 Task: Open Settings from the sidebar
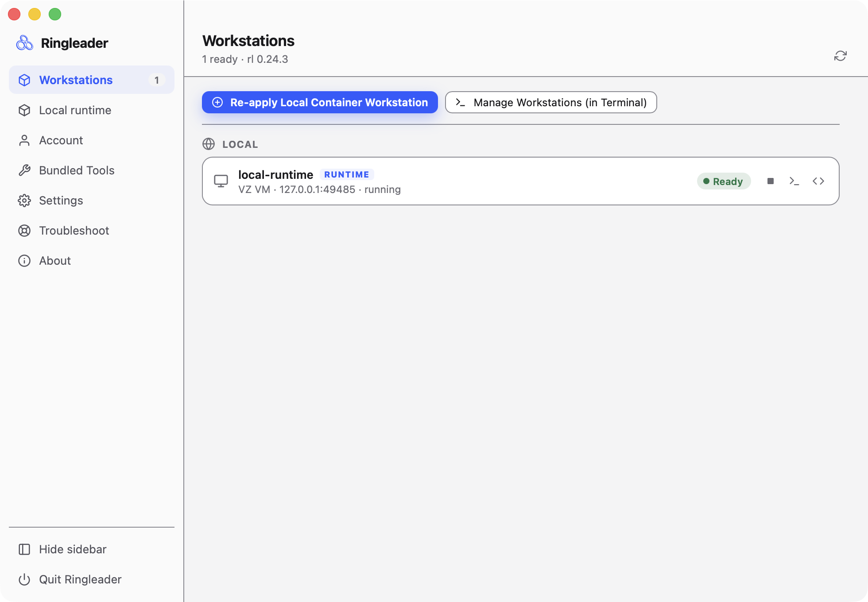pyautogui.click(x=92, y=200)
